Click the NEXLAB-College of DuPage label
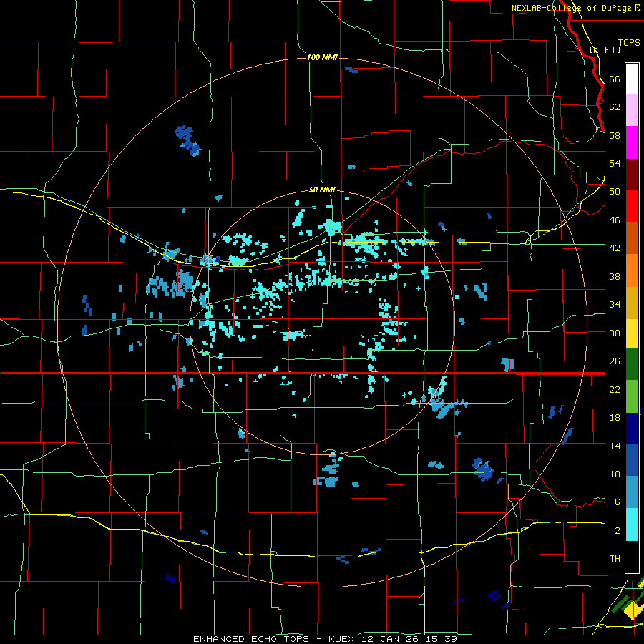 (572, 8)
